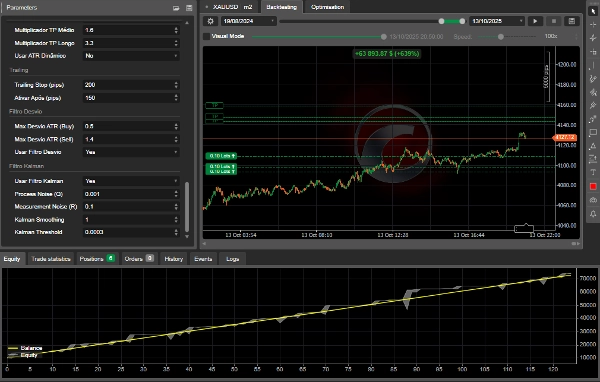Select the pin marker tool in toolbar

pos(593,105)
